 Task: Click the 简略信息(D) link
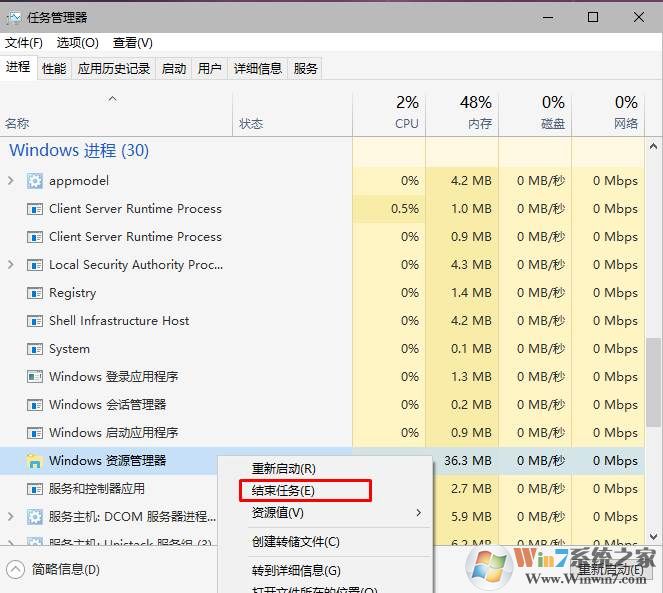tap(66, 569)
